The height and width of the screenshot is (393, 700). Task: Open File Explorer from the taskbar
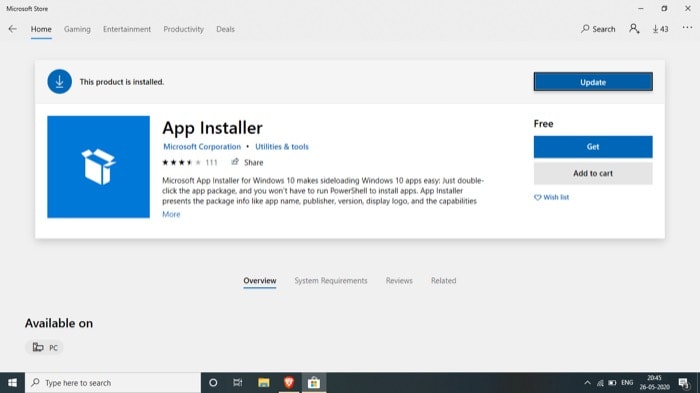tap(263, 383)
